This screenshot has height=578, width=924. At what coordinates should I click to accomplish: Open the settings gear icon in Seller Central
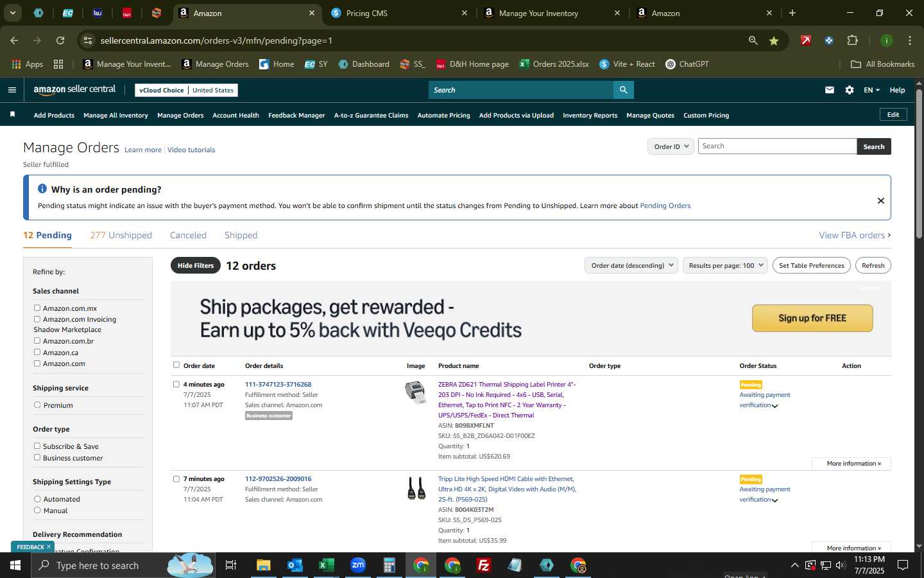point(850,90)
